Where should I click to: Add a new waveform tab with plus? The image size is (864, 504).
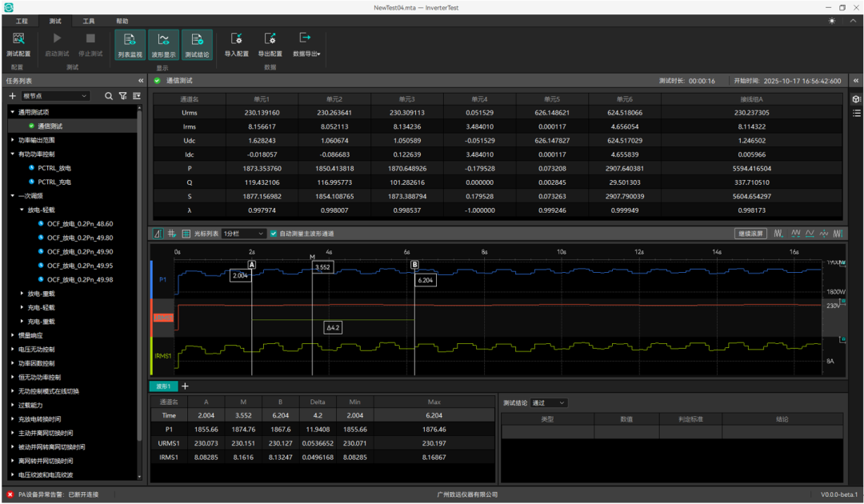[x=186, y=386]
